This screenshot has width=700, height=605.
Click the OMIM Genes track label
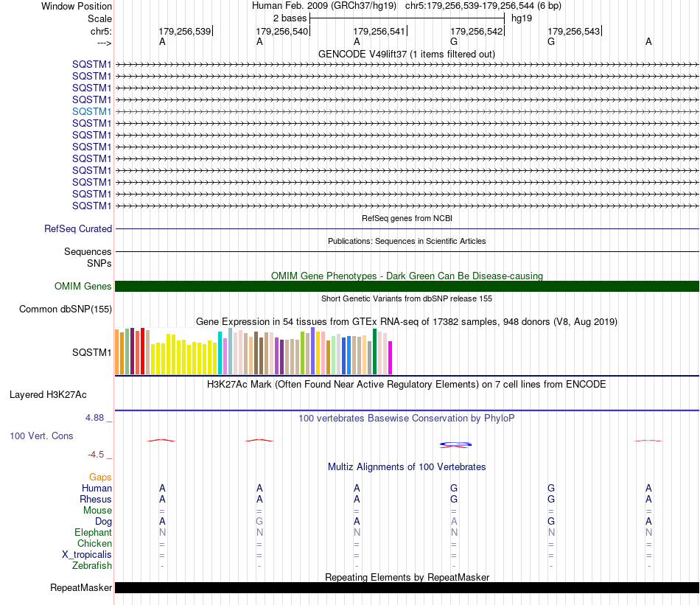point(83,286)
